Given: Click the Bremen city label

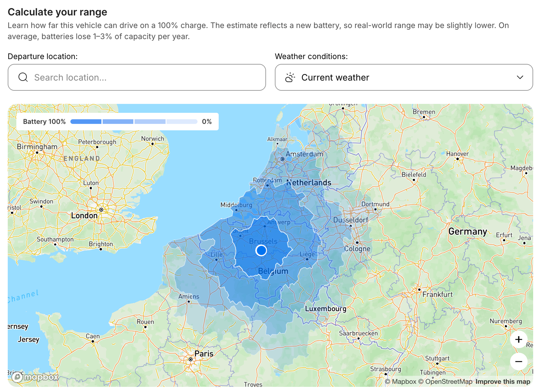Looking at the screenshot, I should [424, 112].
